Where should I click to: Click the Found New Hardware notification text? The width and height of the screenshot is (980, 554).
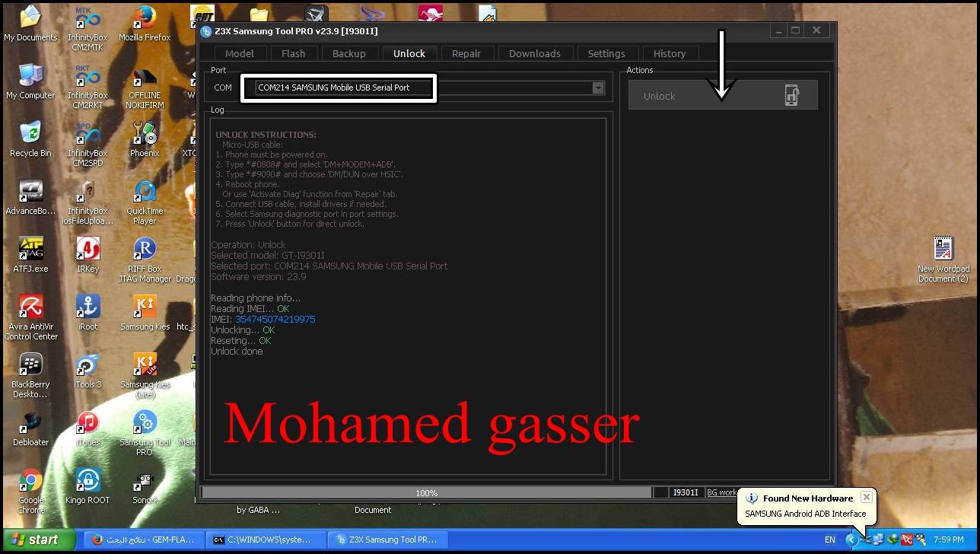(x=808, y=498)
